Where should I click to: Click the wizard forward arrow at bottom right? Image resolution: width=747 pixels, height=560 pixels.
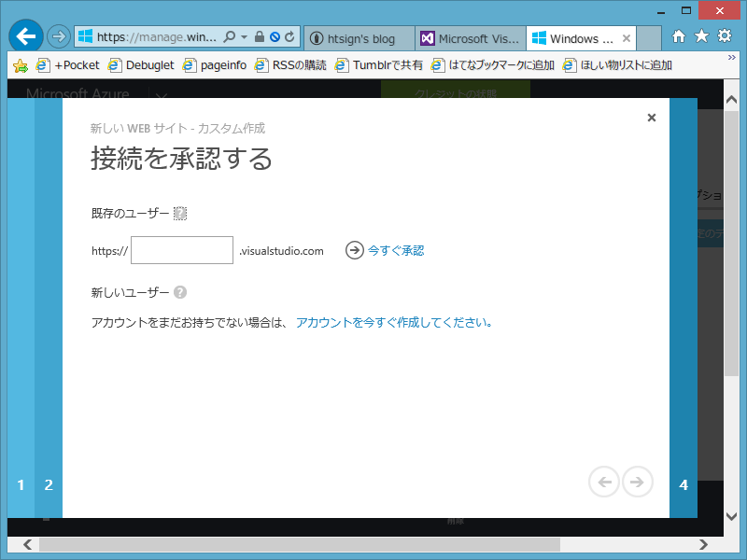point(638,482)
